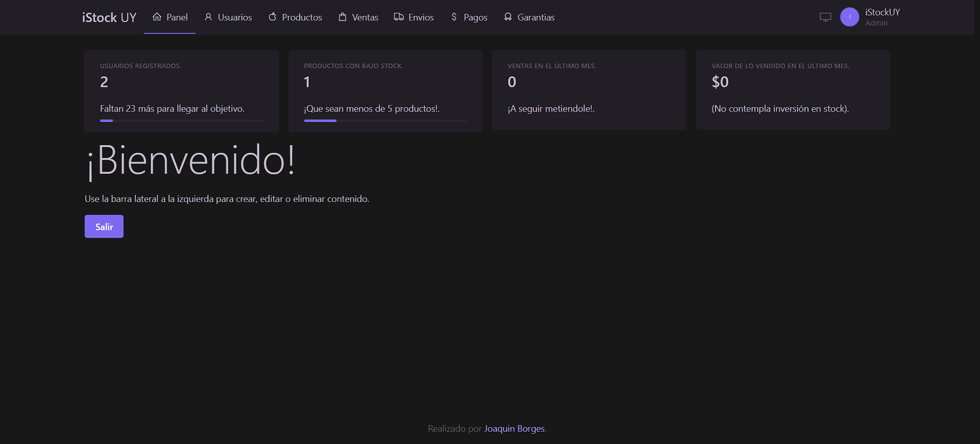Click the low stock progress bar
Image resolution: width=980 pixels, height=444 pixels.
point(385,120)
